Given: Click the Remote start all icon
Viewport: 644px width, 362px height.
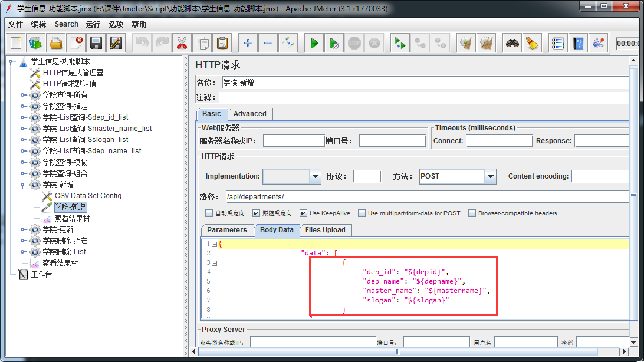Looking at the screenshot, I should [x=400, y=43].
